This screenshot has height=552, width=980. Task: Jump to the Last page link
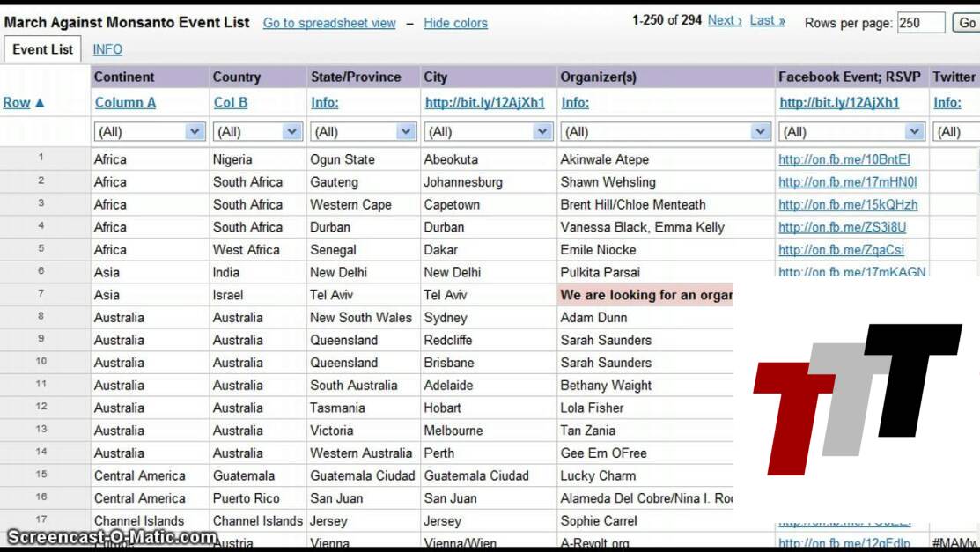point(767,20)
